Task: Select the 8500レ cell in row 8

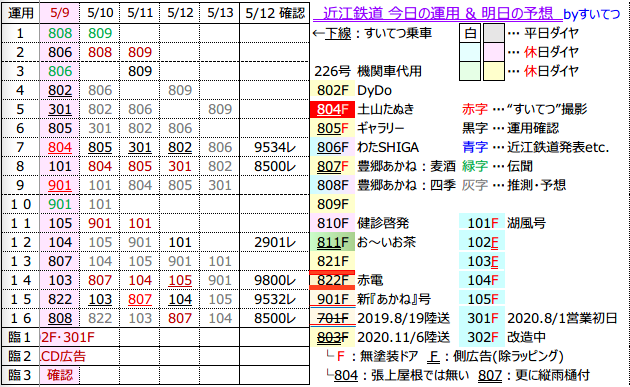Action: 275,166
